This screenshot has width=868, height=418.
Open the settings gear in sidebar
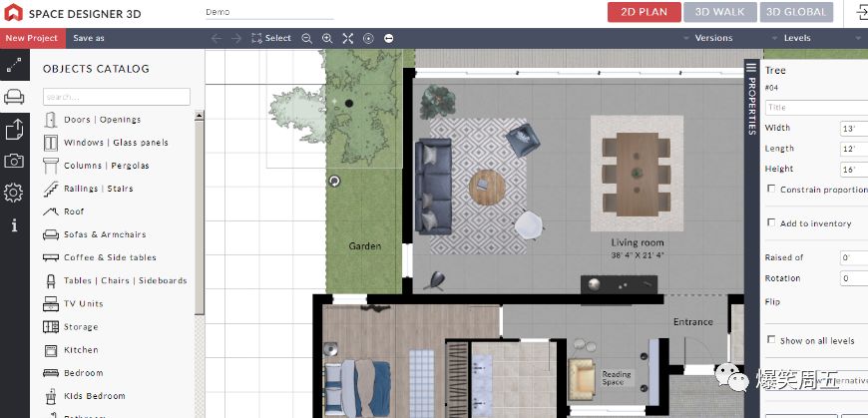tap(14, 193)
